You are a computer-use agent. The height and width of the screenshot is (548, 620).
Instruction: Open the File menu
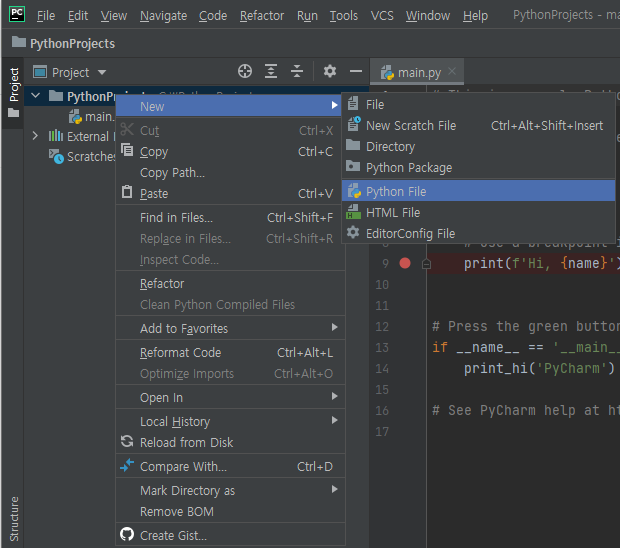point(46,16)
